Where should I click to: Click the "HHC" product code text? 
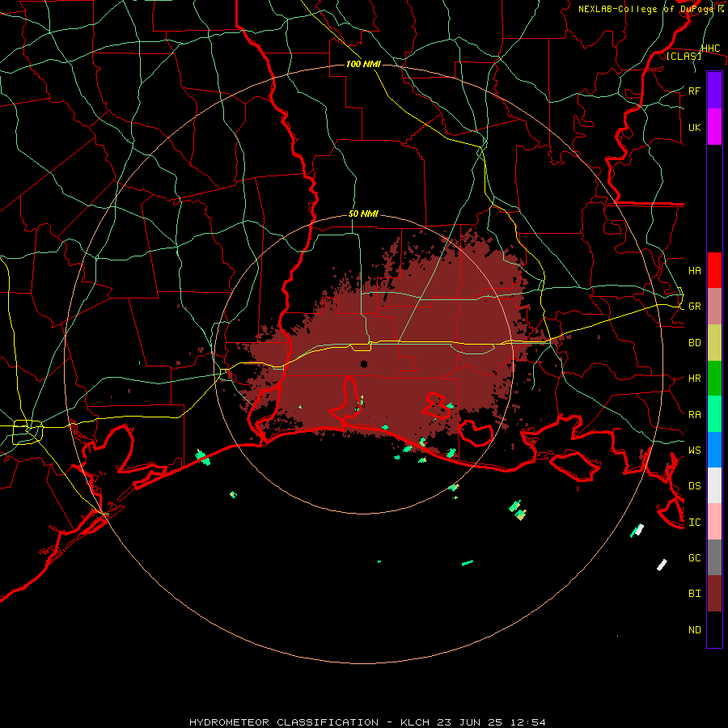710,49
